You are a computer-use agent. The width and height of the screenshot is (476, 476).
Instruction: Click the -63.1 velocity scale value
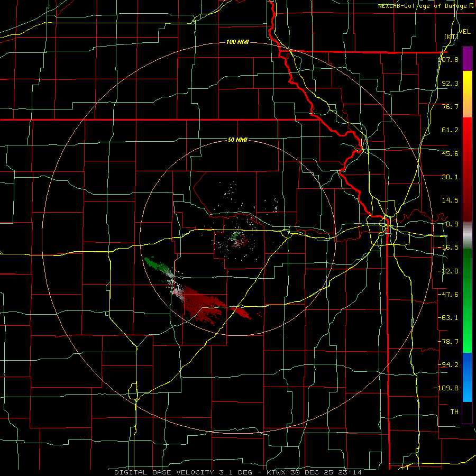click(x=448, y=318)
